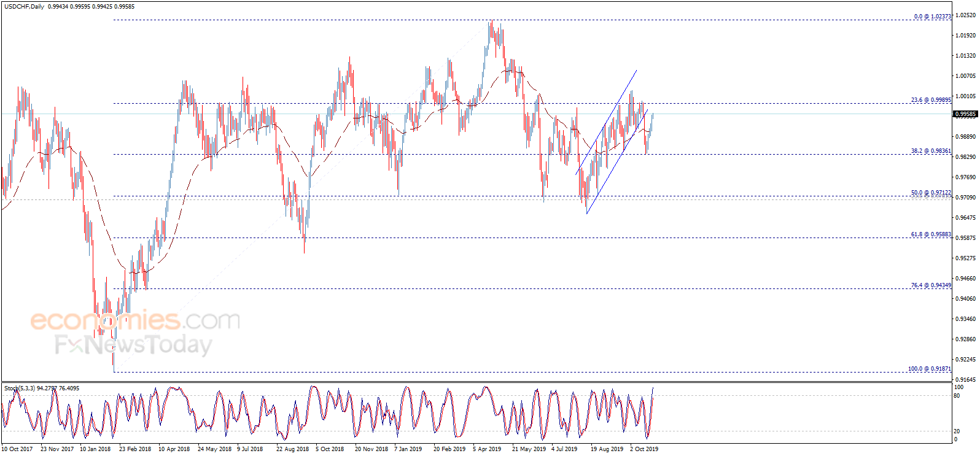The height and width of the screenshot is (456, 980).
Task: Select the 0.94660 price axis value
Action: [965, 279]
